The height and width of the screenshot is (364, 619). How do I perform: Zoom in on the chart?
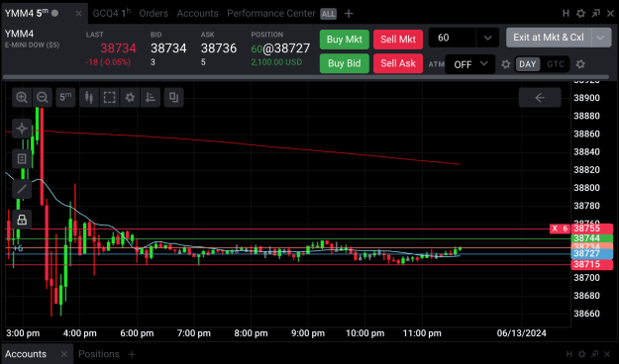22,97
